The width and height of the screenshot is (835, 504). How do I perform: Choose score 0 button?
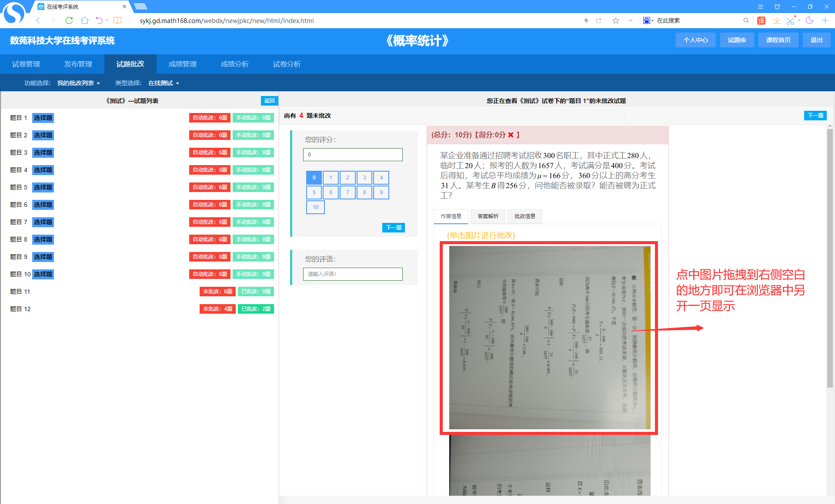(314, 178)
